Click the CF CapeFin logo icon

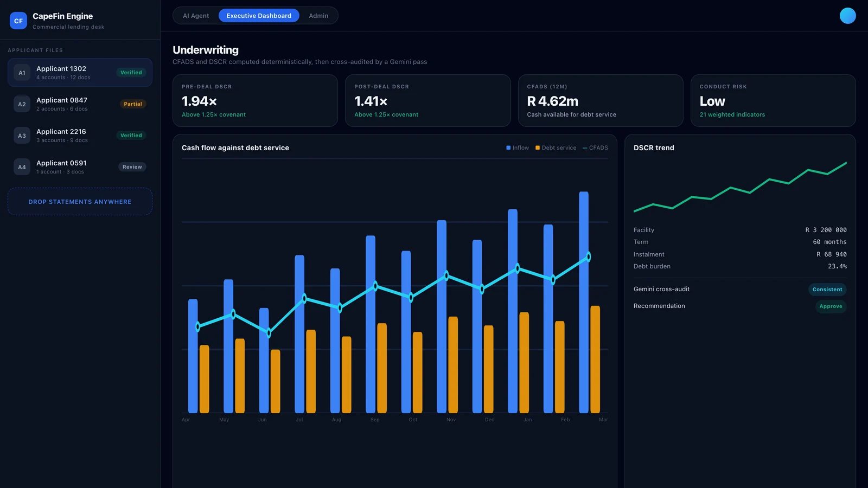18,21
